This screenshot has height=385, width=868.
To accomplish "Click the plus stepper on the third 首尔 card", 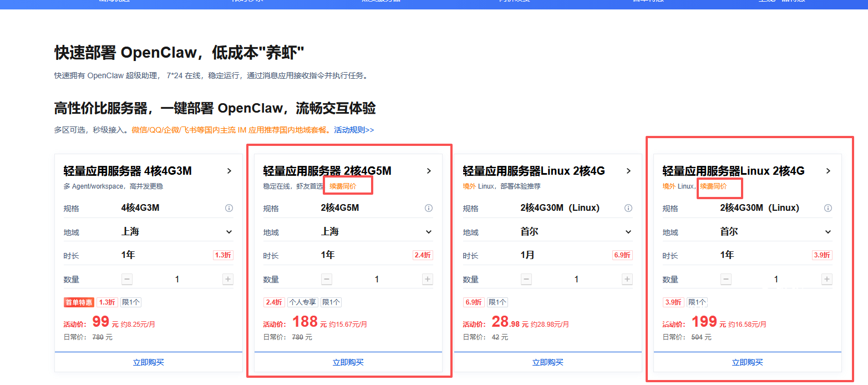I will pos(627,279).
